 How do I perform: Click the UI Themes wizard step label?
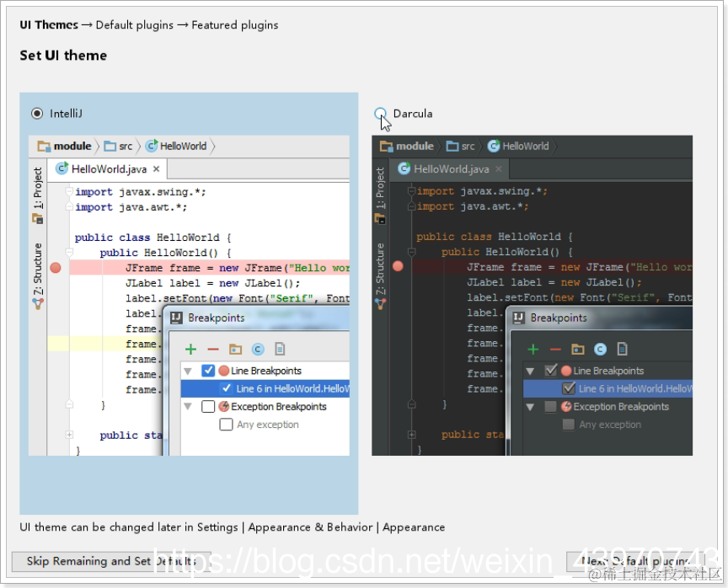pos(49,24)
